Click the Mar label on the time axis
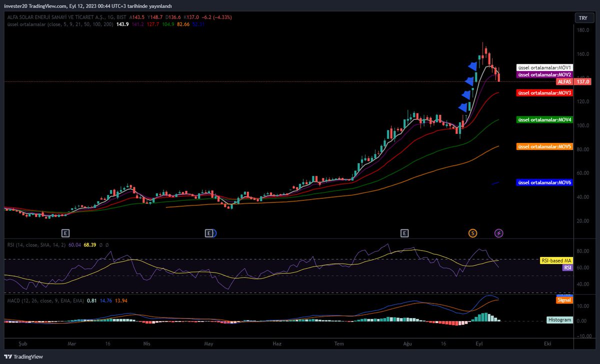 [x=72, y=344]
